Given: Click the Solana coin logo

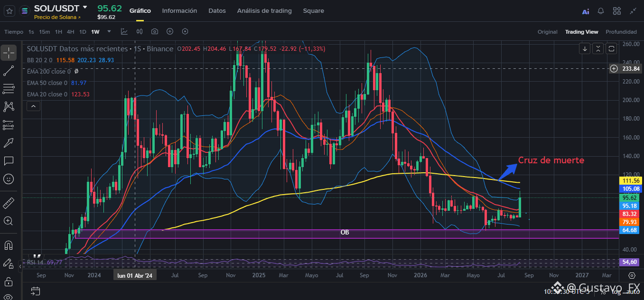Looking at the screenshot, I should tap(25, 11).
